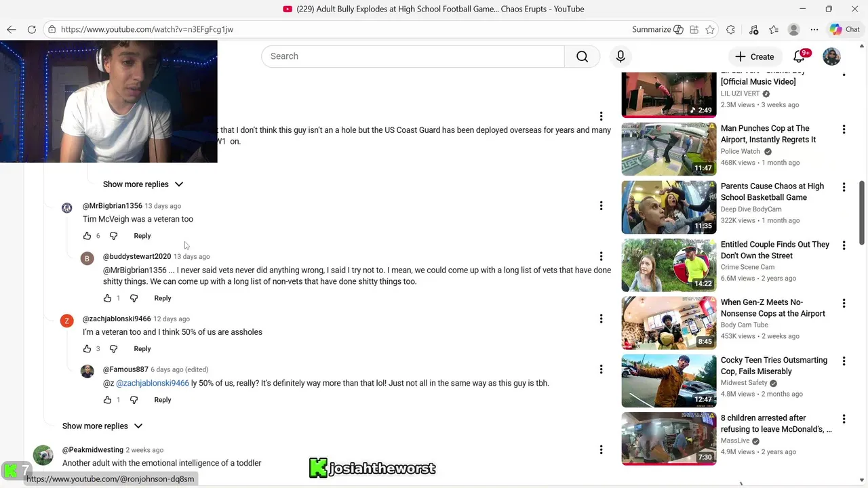Open the YouTube account avatar menu
Image resolution: width=868 pixels, height=488 pixels.
(x=831, y=56)
